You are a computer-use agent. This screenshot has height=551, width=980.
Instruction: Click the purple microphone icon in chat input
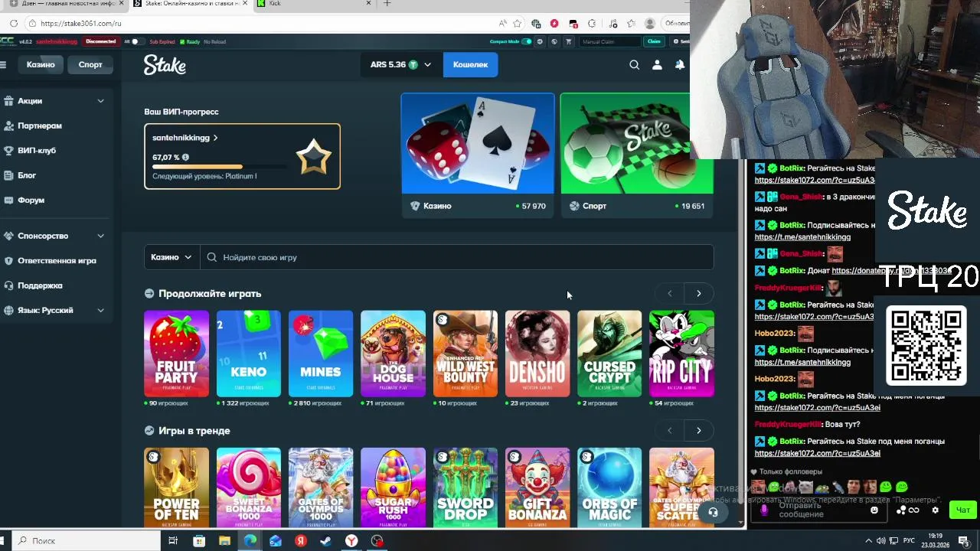point(763,510)
